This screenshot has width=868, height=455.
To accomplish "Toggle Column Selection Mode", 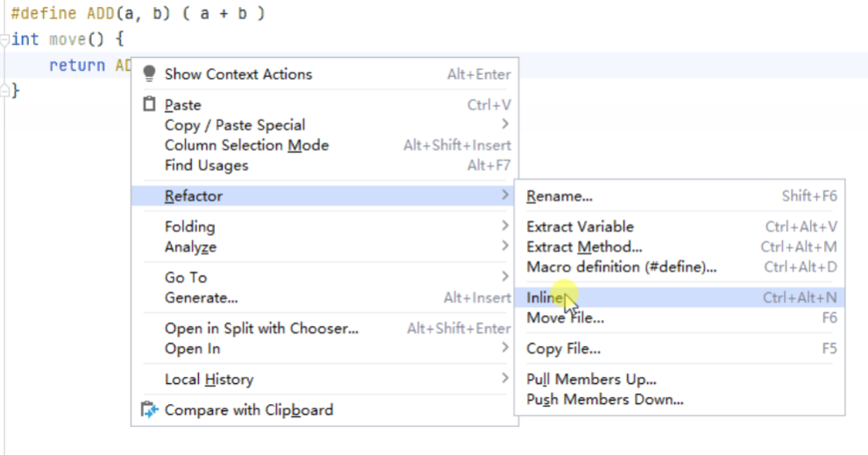I will tap(246, 146).
